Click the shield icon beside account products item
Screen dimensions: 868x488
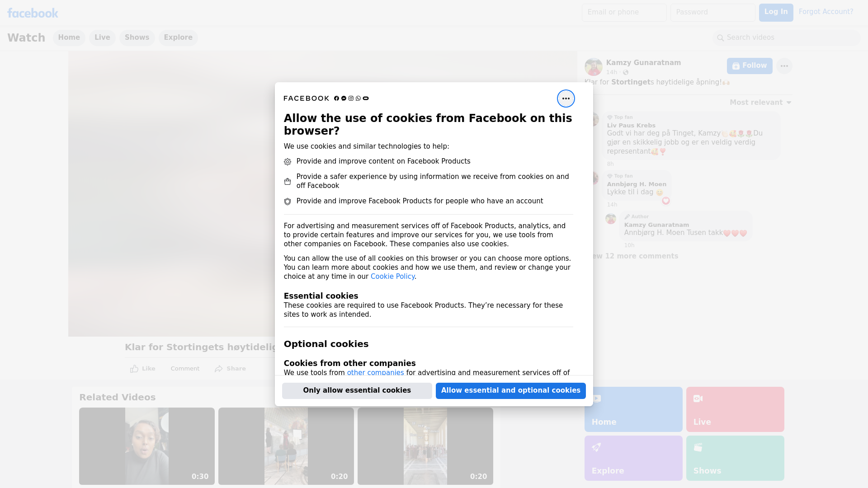288,202
